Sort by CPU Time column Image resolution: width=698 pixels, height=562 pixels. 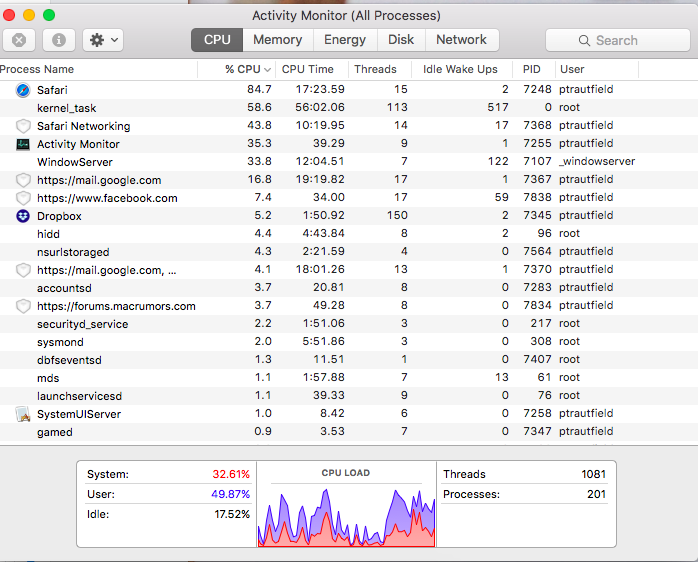pyautogui.click(x=312, y=69)
